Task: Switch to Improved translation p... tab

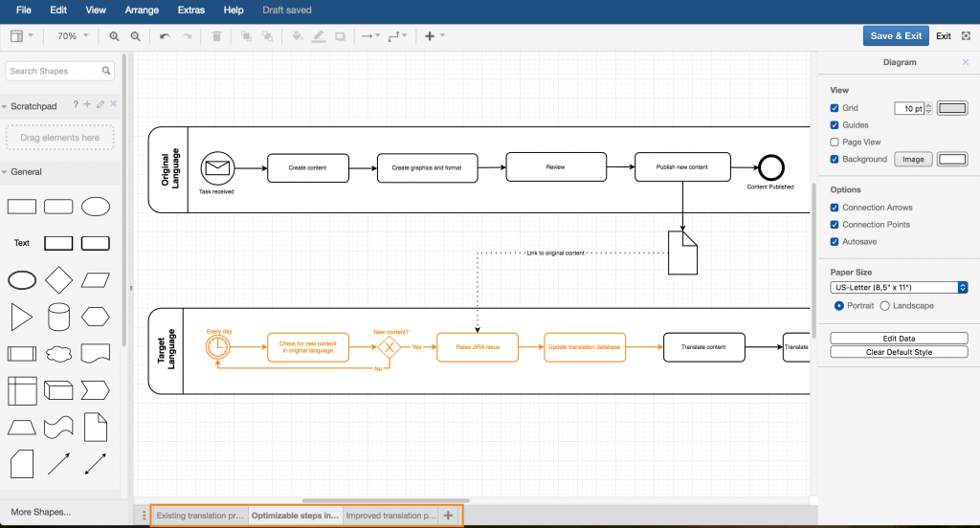Action: (390, 516)
